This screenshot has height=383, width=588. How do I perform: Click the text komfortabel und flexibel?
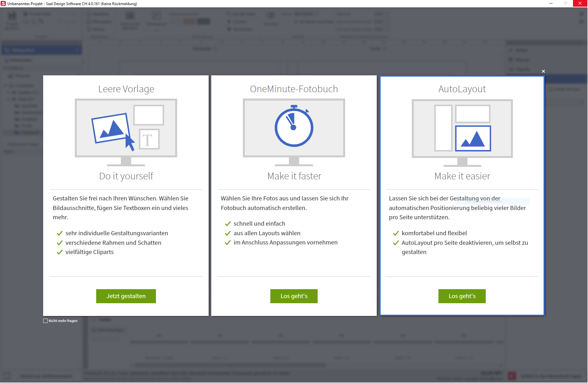point(434,233)
